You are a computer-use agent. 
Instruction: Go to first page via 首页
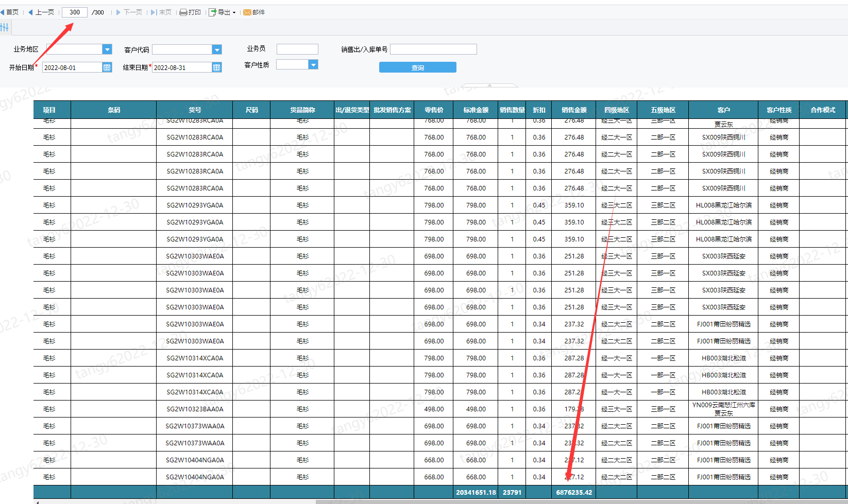click(x=10, y=12)
